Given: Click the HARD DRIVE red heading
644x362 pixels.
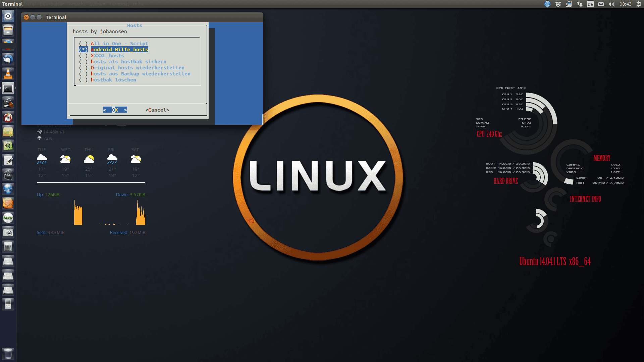Looking at the screenshot, I should (505, 181).
